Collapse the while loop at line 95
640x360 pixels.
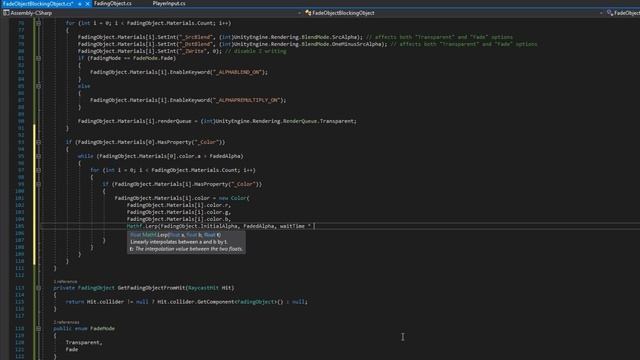coord(38,156)
